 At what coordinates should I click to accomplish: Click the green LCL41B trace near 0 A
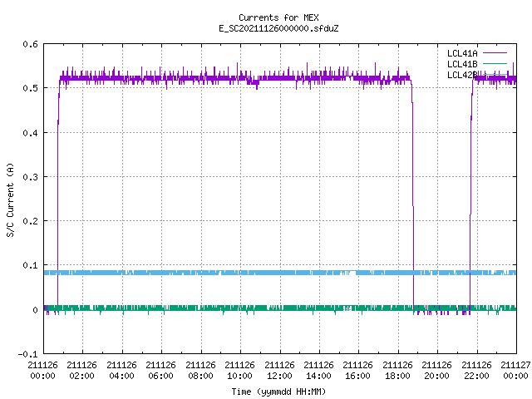(x=280, y=308)
